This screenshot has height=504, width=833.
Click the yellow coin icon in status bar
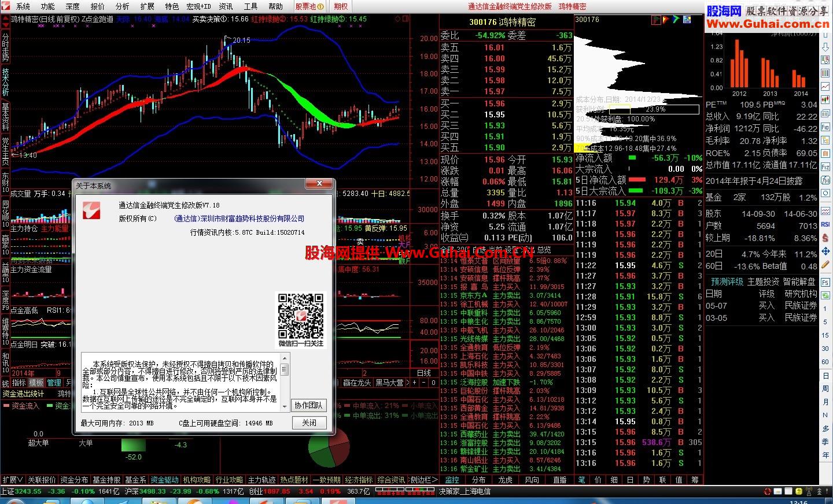coord(799,491)
